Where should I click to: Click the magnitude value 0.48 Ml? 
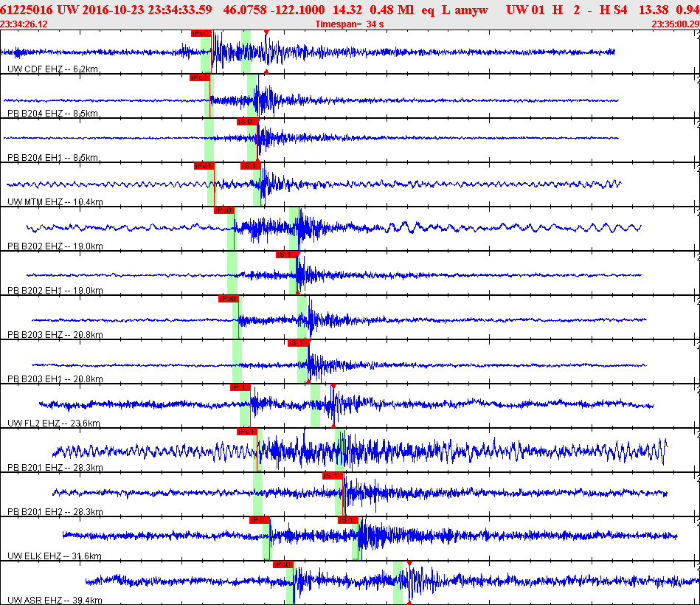click(392, 10)
